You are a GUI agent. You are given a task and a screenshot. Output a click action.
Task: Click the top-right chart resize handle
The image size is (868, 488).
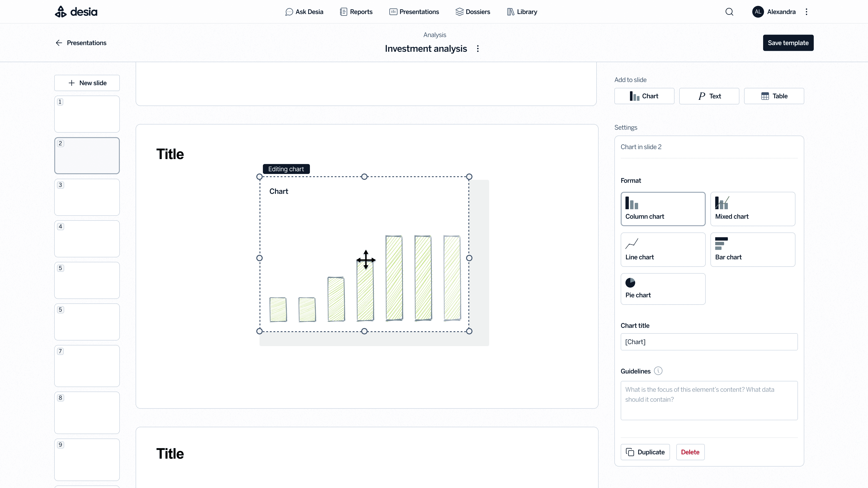click(x=469, y=177)
